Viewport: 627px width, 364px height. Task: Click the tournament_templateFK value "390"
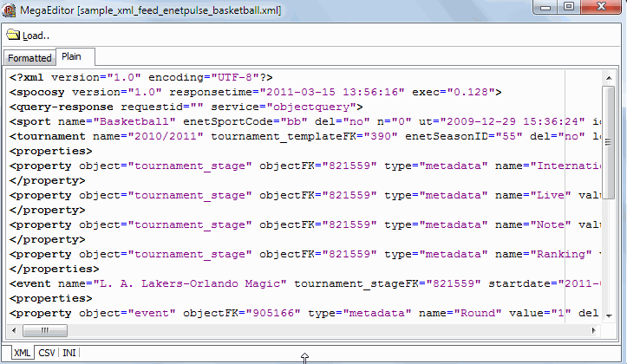pyautogui.click(x=381, y=136)
